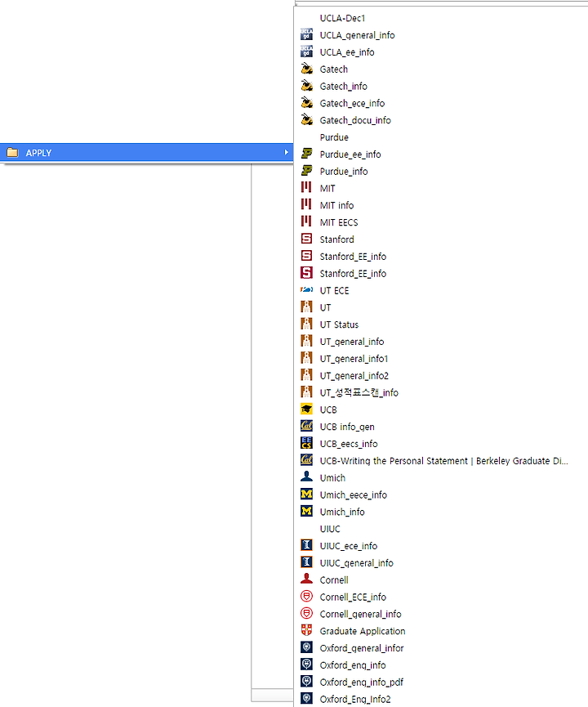Open the UCLA-Dec1 bookmark
The height and width of the screenshot is (707, 588).
coord(342,18)
